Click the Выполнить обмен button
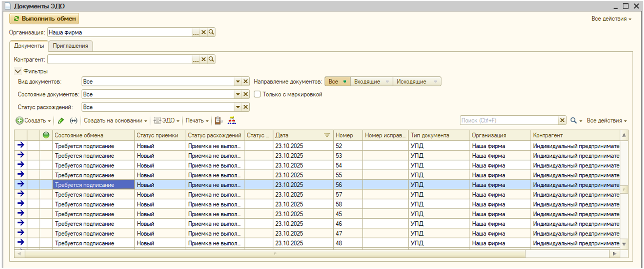Image resolution: width=644 pixels, height=269 pixels. tap(44, 19)
